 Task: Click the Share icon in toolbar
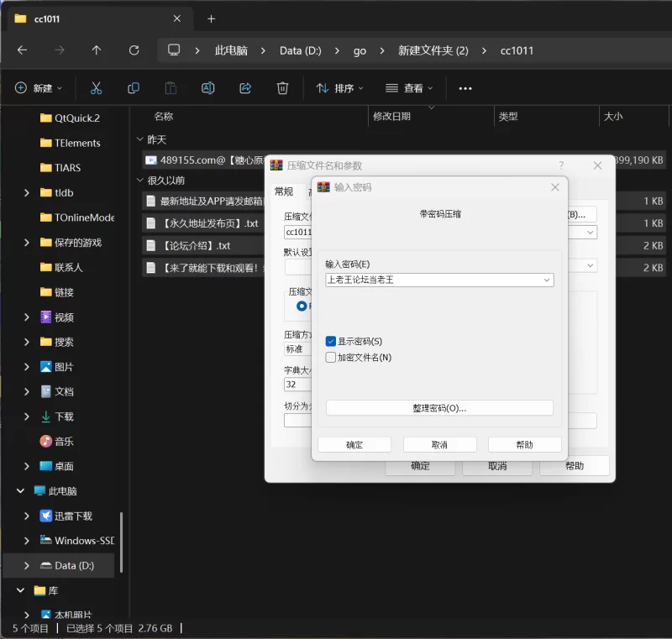coord(245,88)
